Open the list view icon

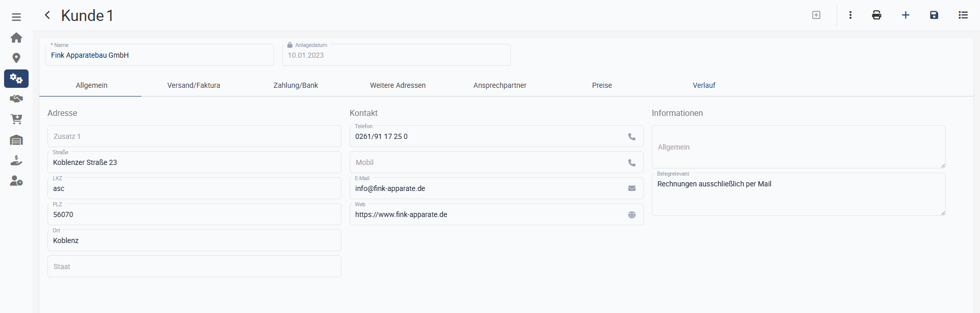click(963, 15)
